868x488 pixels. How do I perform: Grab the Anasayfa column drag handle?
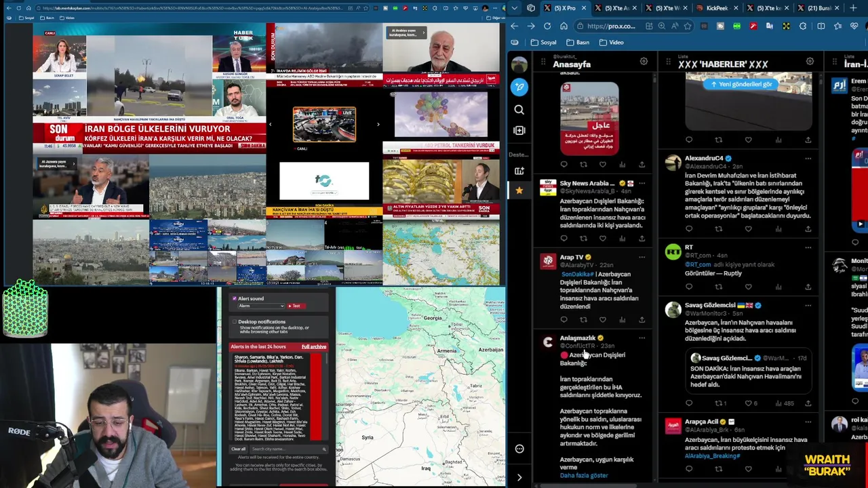click(543, 62)
